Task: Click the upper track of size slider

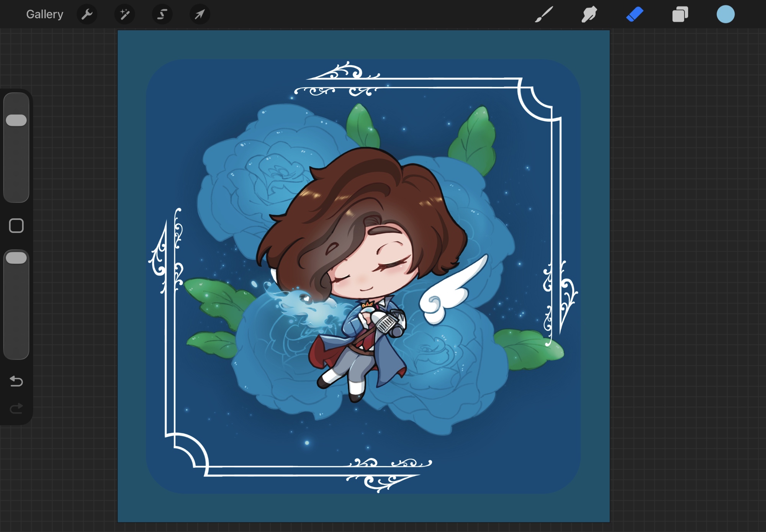Action: [x=16, y=103]
